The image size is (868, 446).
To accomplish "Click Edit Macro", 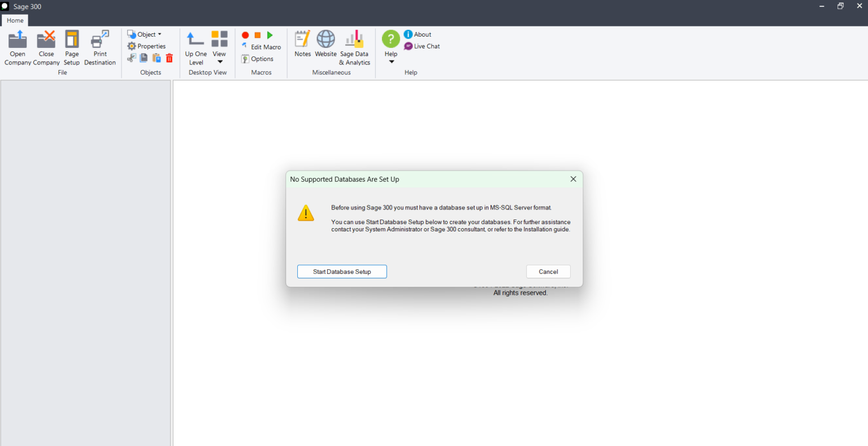I will coord(261,47).
